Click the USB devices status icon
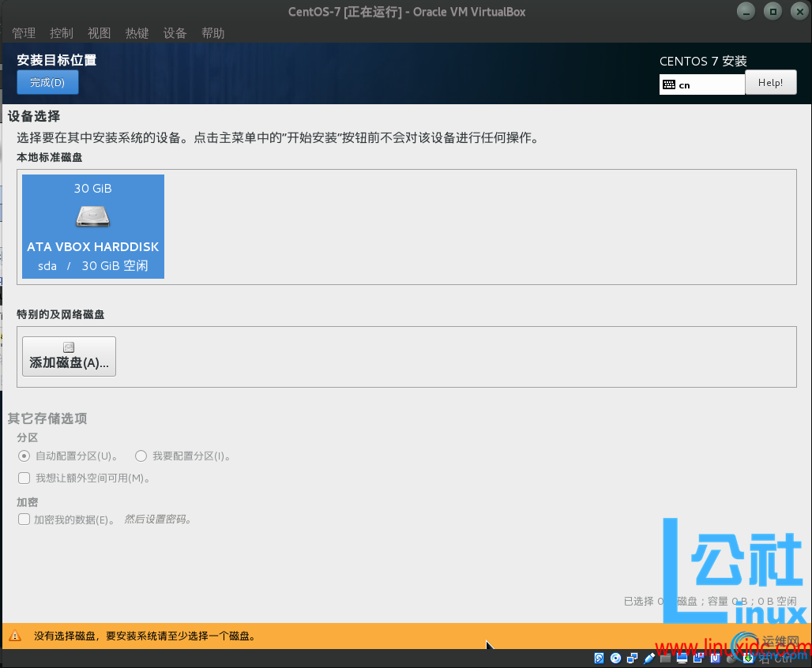The image size is (812, 668). pyautogui.click(x=649, y=659)
